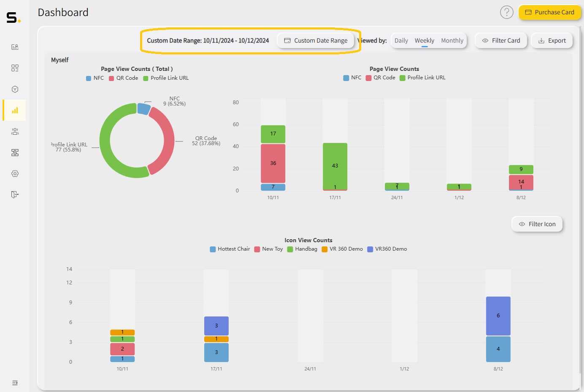This screenshot has width=584, height=392.
Task: Open the Dashboard page title area
Action: [x=63, y=12]
